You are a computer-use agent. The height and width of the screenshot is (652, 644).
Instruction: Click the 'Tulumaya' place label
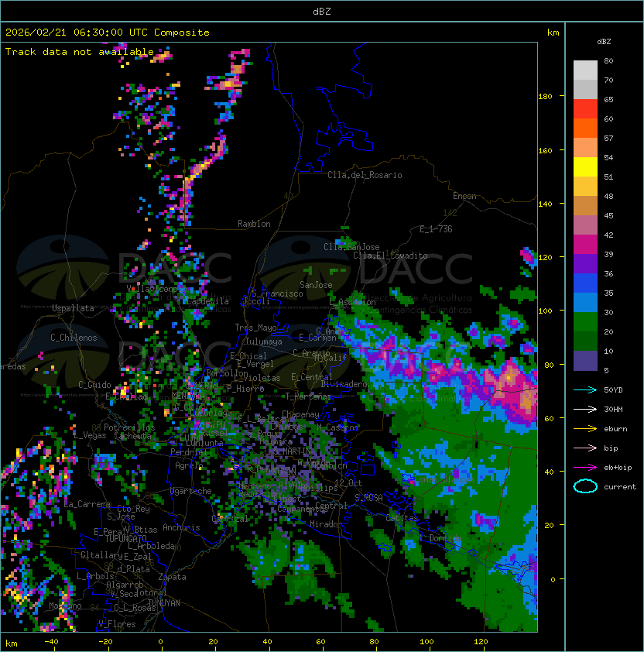264,341
